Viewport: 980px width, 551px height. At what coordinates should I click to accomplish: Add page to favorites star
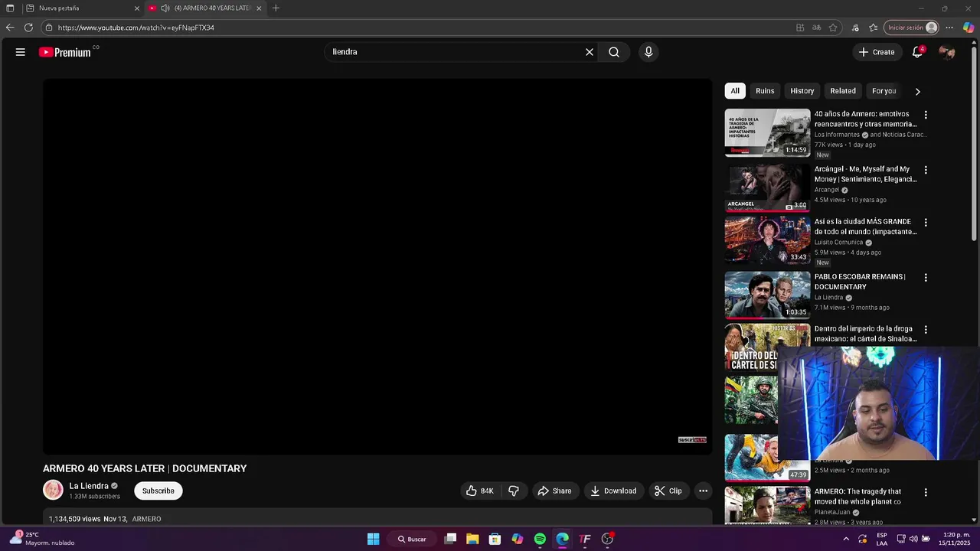pos(833,28)
